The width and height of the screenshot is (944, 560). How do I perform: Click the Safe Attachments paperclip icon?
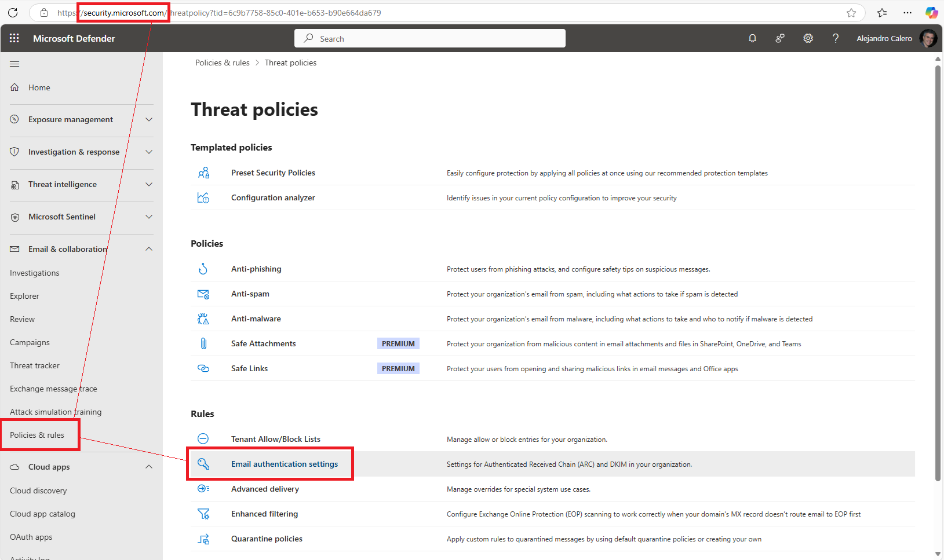(203, 343)
